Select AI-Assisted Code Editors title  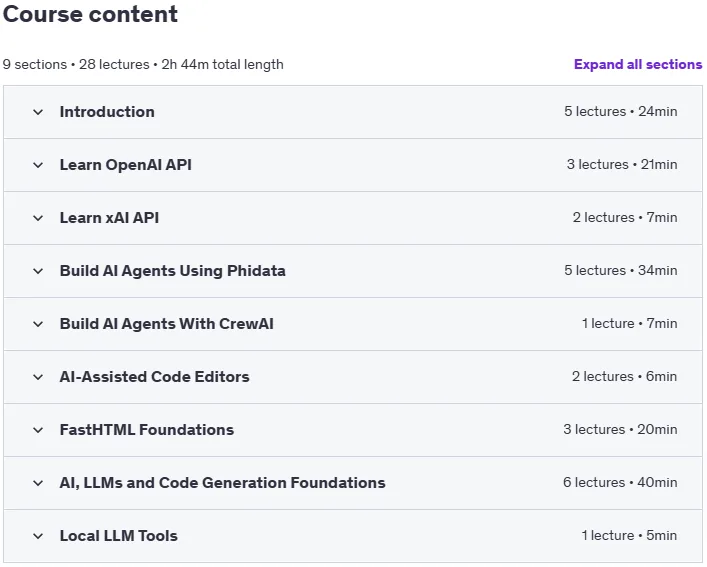click(x=155, y=377)
